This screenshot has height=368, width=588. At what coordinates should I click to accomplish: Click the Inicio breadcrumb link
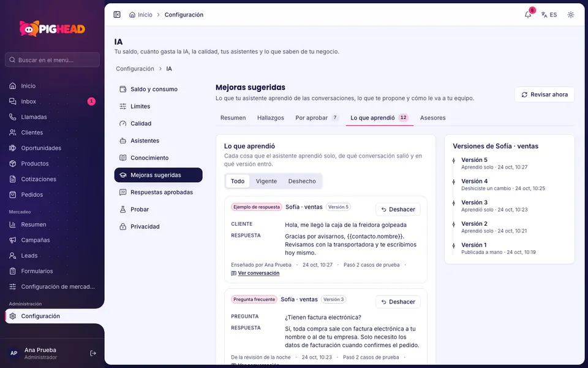coord(141,15)
